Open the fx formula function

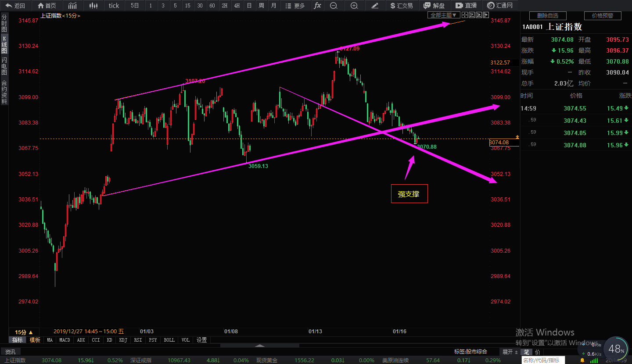tap(317, 6)
